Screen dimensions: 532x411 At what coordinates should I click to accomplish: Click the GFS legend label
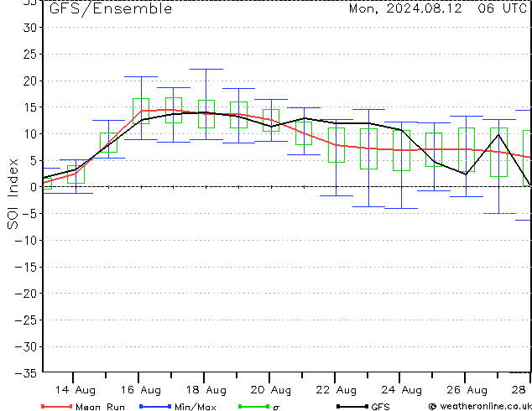(x=380, y=407)
